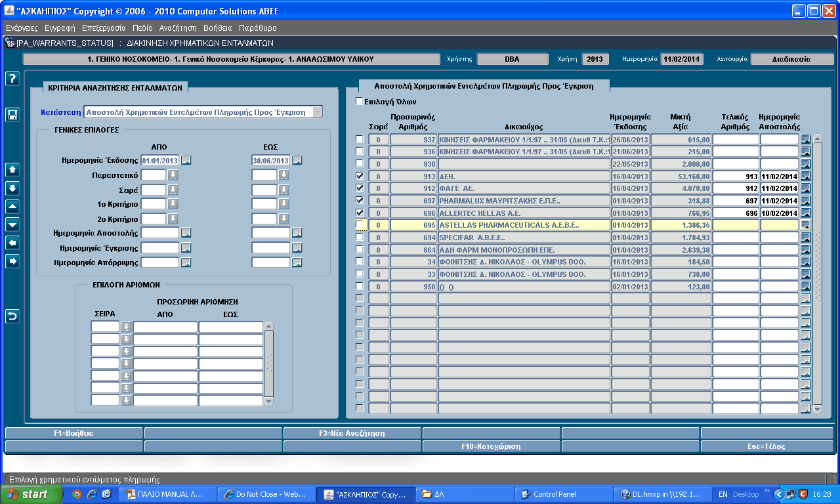This screenshot has height=504, width=840.
Task: Open Παραστατικό to-field list arrow
Action: tap(283, 175)
